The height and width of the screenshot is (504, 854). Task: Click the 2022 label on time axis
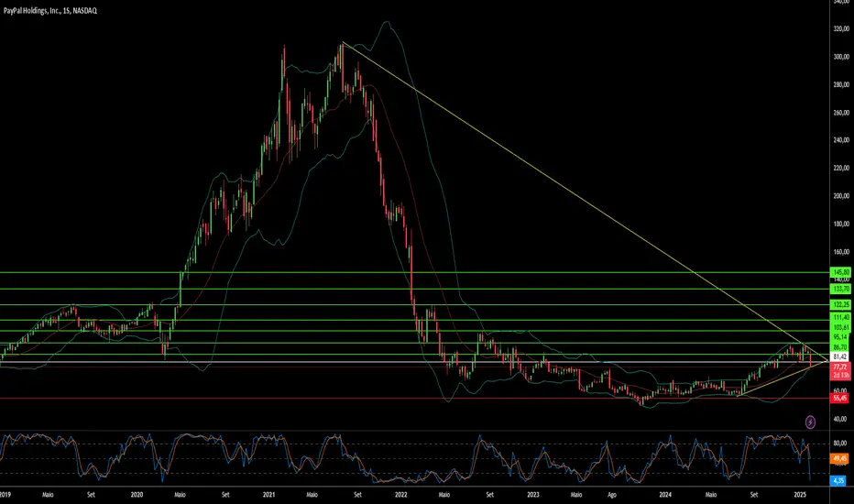(x=400, y=495)
